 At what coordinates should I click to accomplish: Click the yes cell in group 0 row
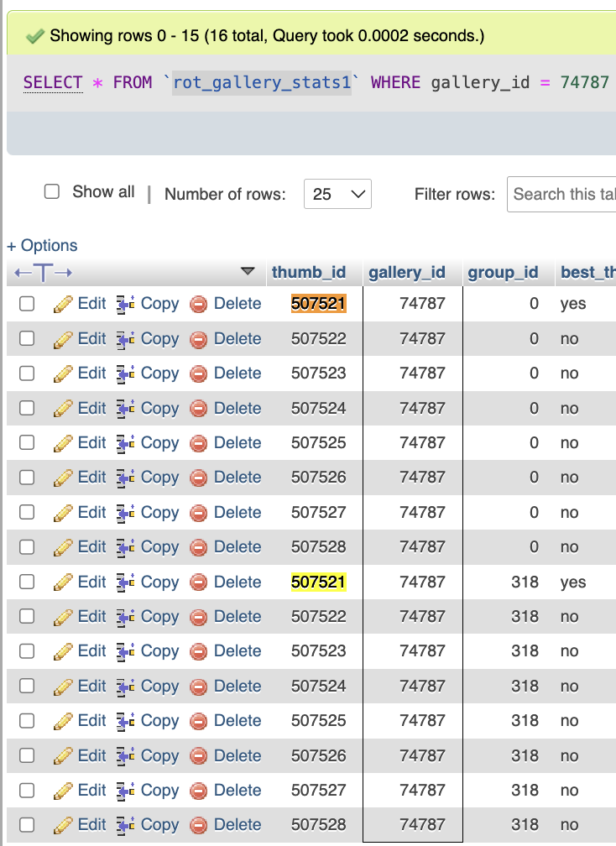point(573,304)
